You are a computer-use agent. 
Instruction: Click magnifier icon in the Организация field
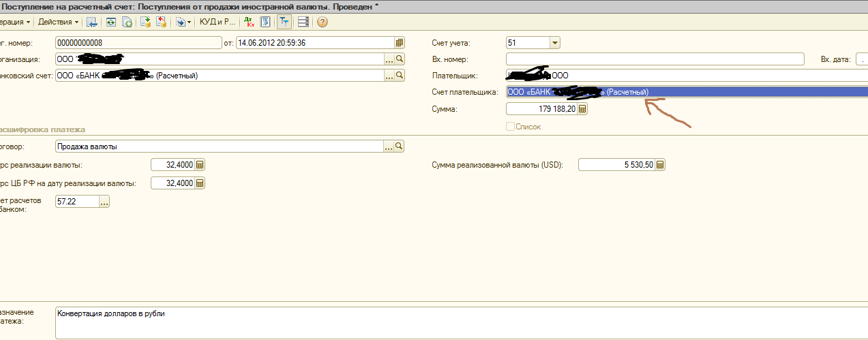(400, 59)
